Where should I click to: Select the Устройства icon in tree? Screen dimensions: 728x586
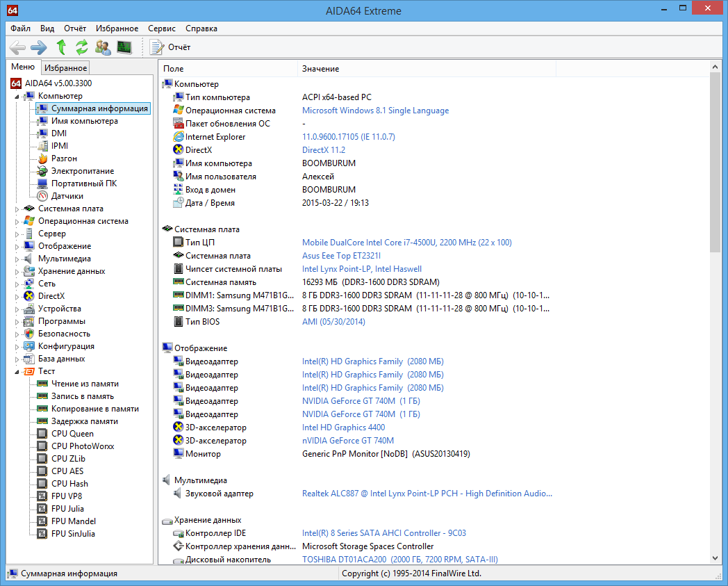coord(29,309)
